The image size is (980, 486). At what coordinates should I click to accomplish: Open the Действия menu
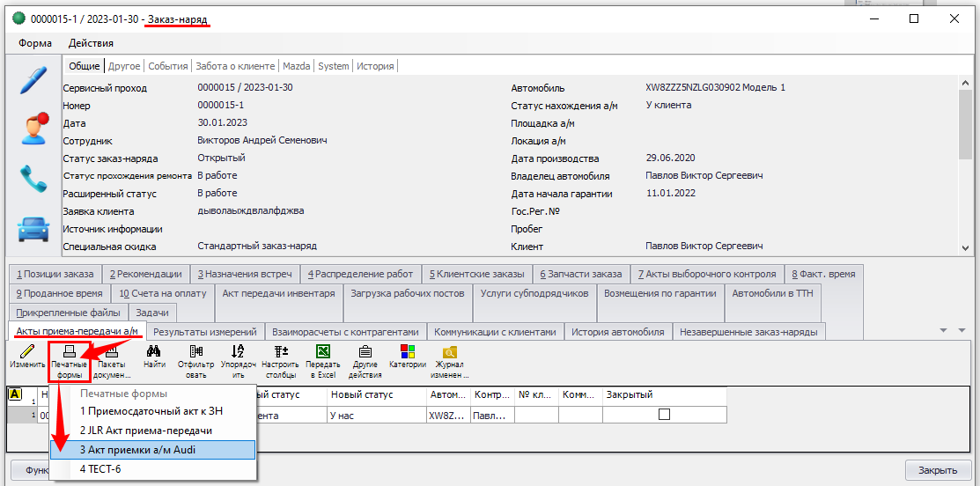pos(91,43)
